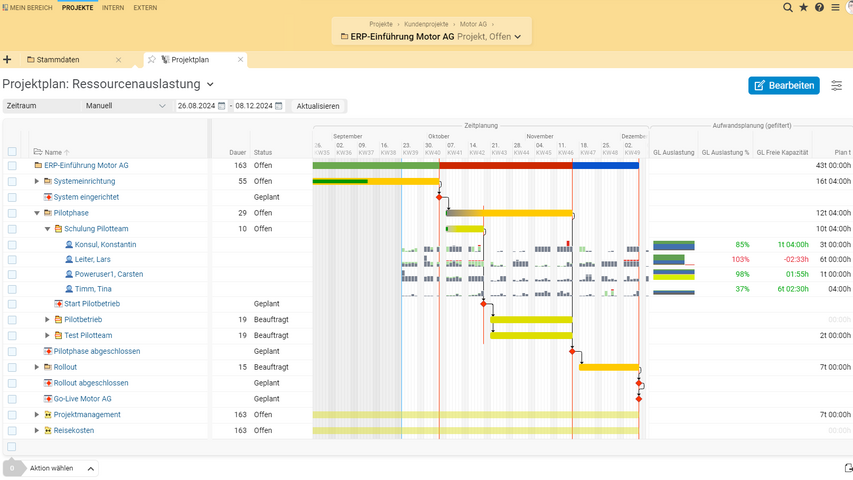
Task: Open the help question mark icon
Action: (x=820, y=7)
